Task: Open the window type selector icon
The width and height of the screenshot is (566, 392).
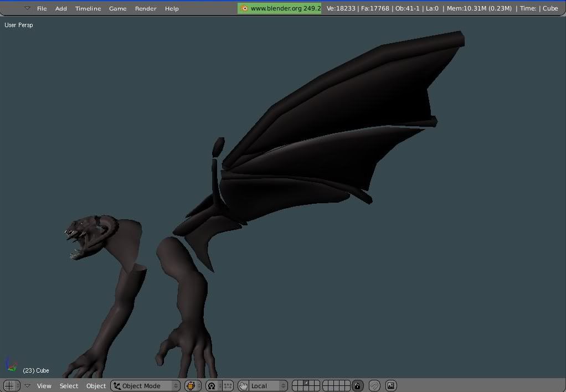Action: click(x=10, y=386)
